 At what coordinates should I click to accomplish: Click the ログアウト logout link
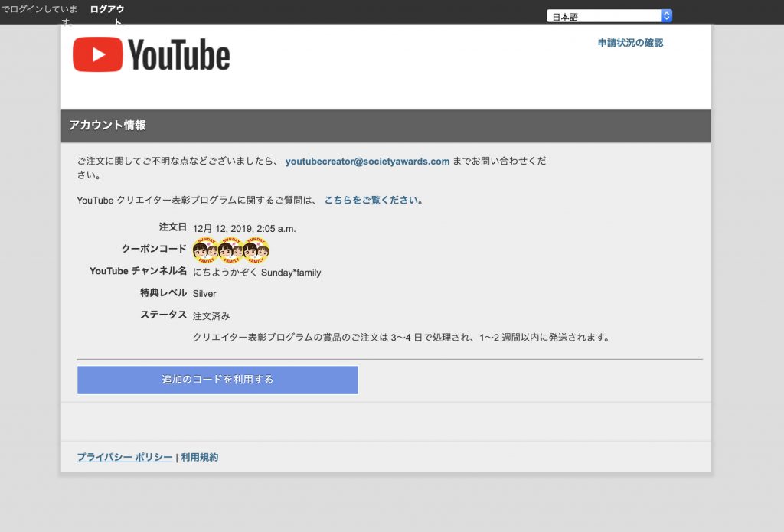point(107,15)
